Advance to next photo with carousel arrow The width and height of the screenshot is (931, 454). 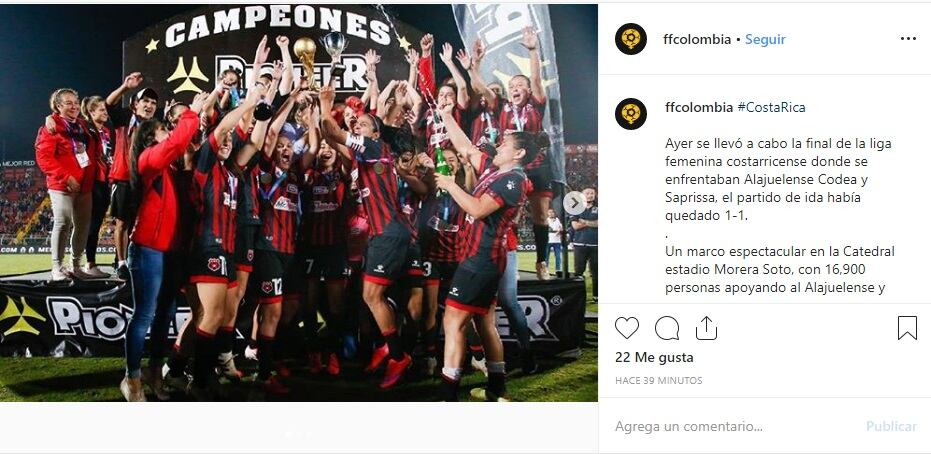click(x=575, y=204)
